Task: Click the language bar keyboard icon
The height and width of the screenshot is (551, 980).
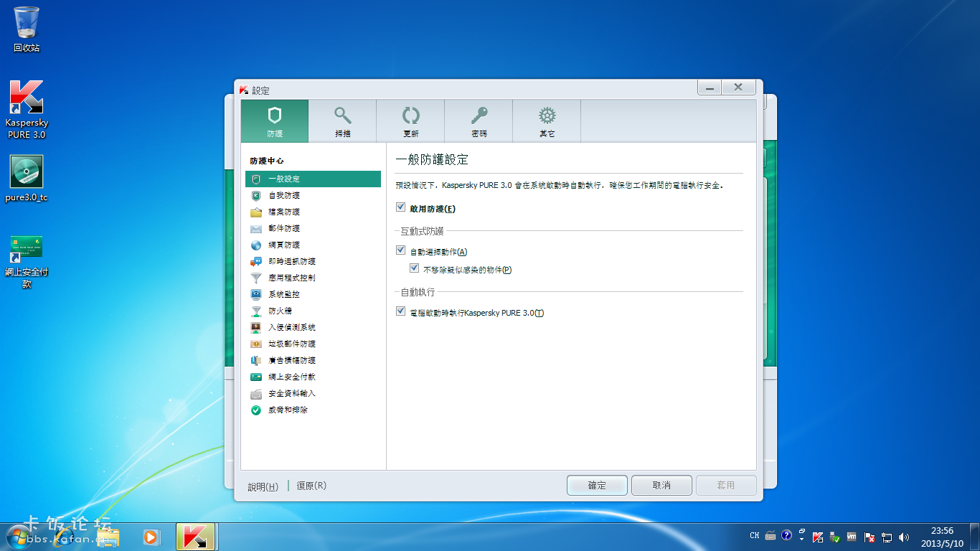Action: point(771,535)
